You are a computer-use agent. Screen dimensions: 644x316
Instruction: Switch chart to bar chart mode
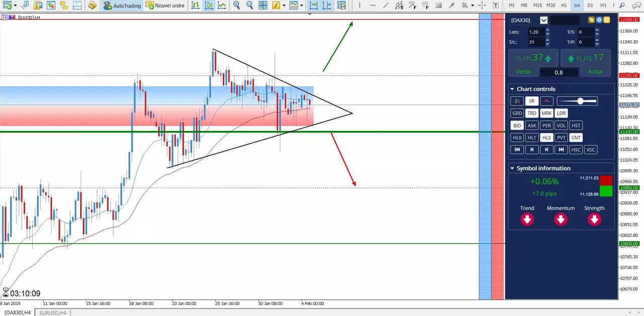[195, 6]
